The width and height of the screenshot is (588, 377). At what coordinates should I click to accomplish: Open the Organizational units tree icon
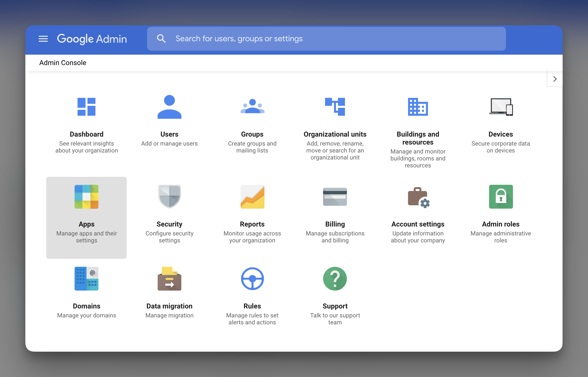click(335, 107)
